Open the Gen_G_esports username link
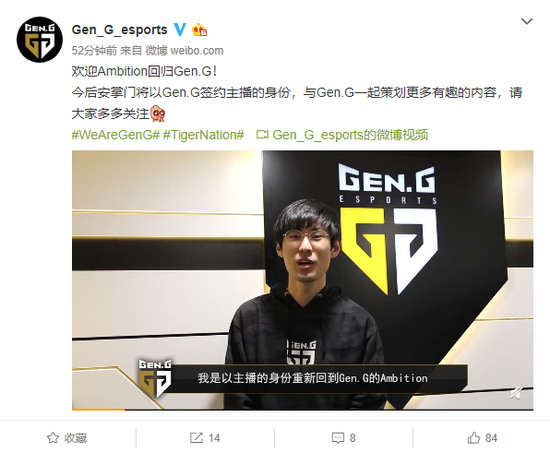 tap(119, 30)
